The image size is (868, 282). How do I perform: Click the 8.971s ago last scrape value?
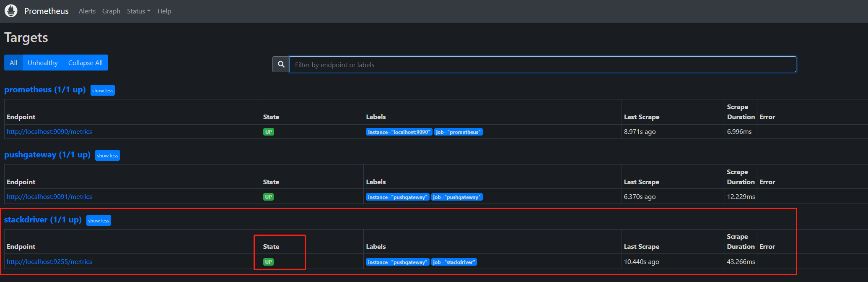[x=640, y=132]
